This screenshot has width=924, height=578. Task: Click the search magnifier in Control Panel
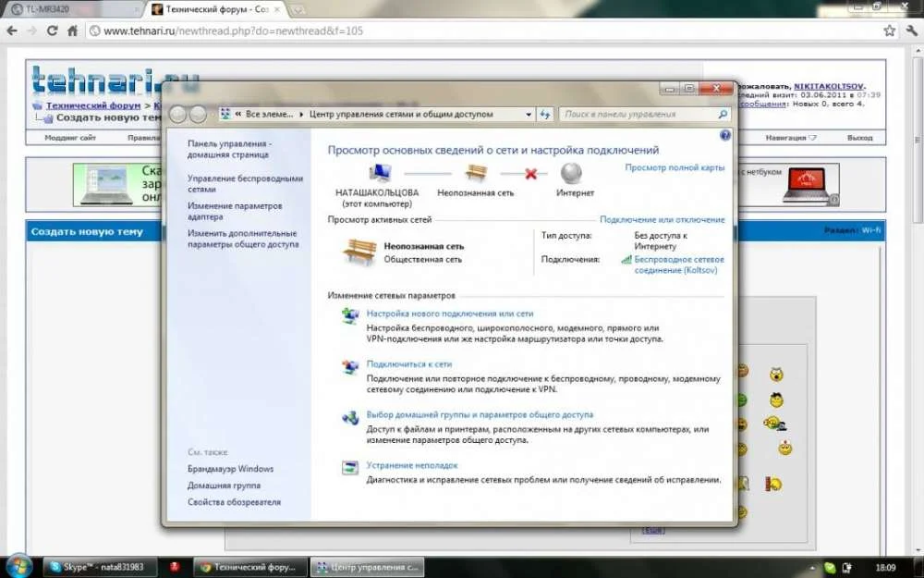coord(723,115)
